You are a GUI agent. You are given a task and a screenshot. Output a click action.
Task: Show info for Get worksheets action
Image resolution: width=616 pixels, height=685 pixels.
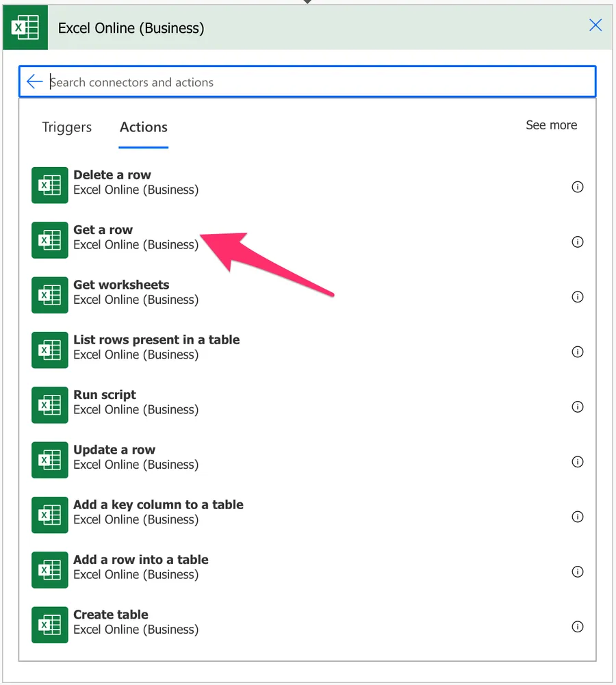(x=578, y=297)
